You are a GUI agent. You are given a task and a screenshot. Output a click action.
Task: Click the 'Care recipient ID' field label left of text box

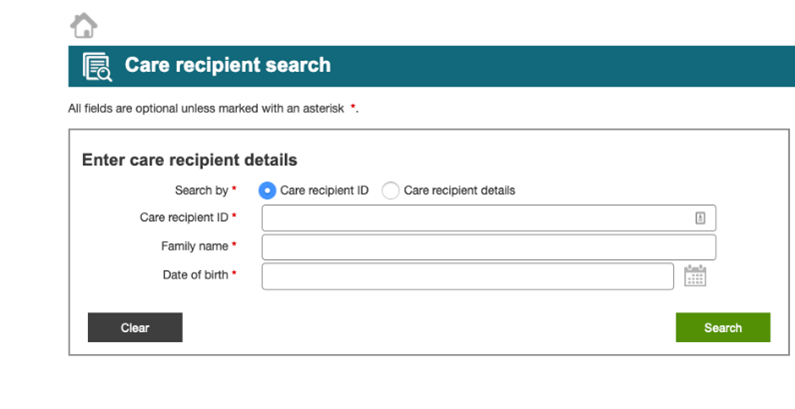(184, 217)
